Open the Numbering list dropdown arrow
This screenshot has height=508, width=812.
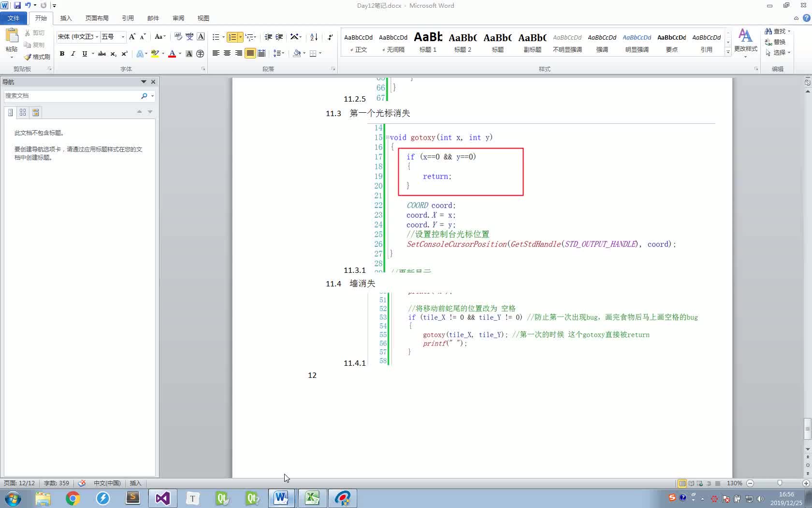(x=240, y=37)
